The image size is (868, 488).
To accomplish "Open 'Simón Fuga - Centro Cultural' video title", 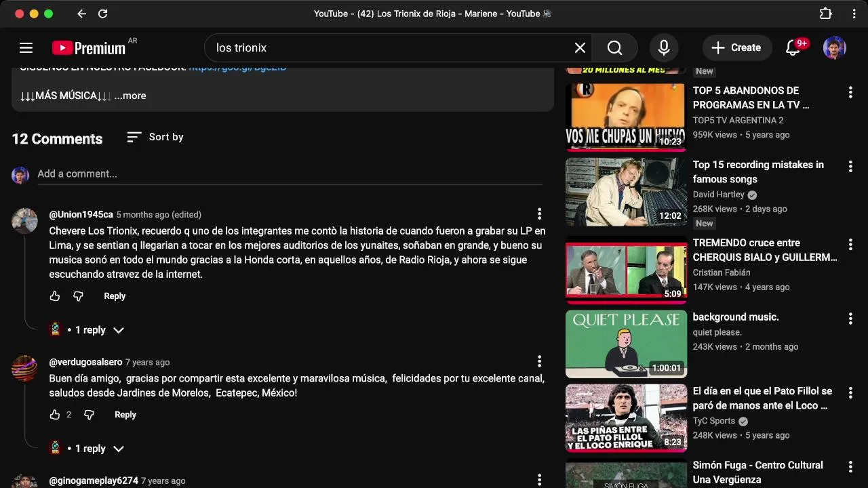I will click(x=758, y=472).
